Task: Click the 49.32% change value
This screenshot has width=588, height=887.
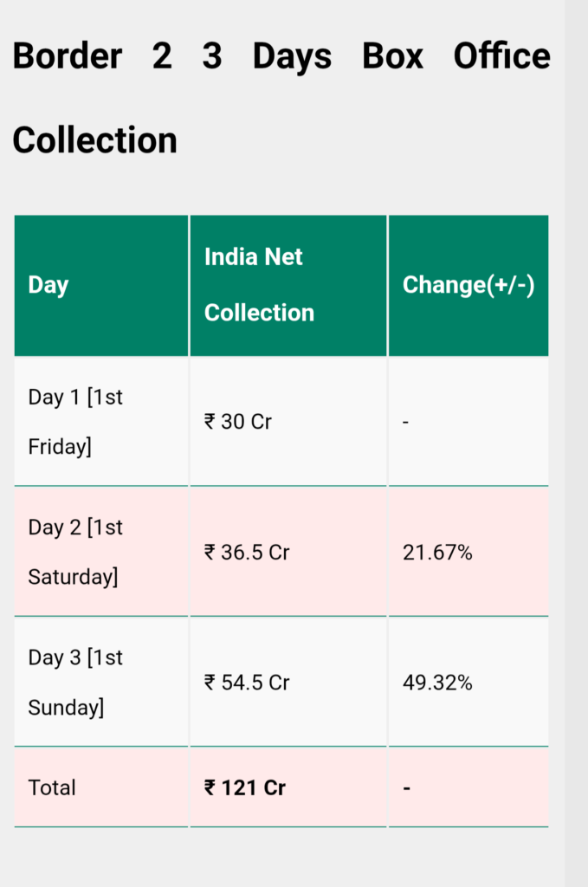Action: [x=437, y=683]
